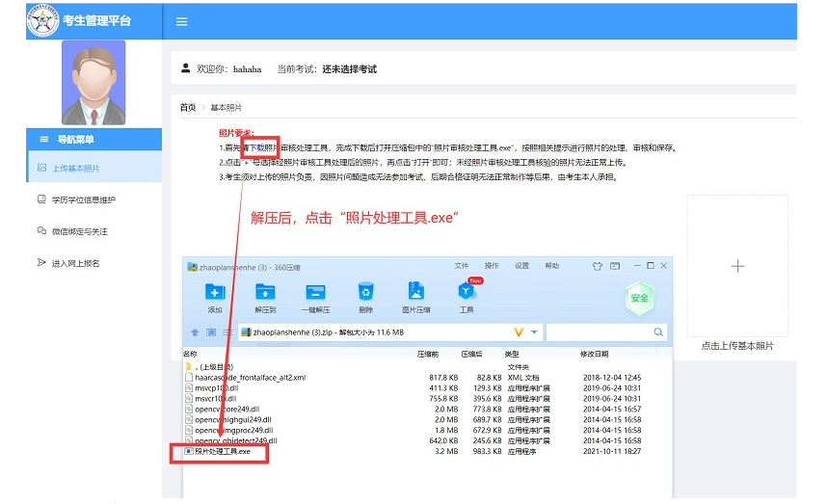Click the user avatar photo in the sidebar

pos(93,83)
